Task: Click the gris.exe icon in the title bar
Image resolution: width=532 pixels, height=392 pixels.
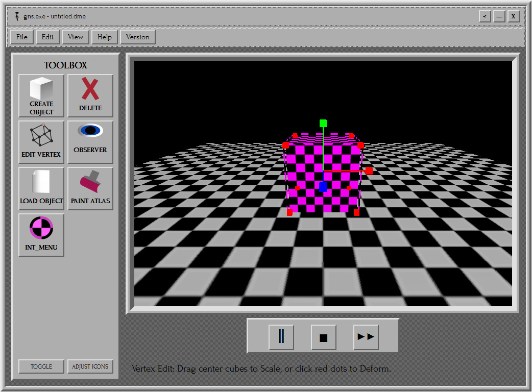Action: point(17,16)
